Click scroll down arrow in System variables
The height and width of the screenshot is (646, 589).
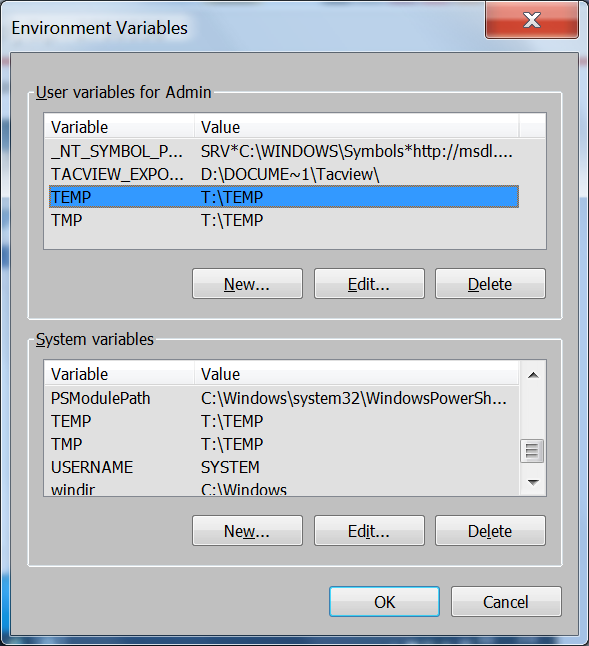point(533,482)
